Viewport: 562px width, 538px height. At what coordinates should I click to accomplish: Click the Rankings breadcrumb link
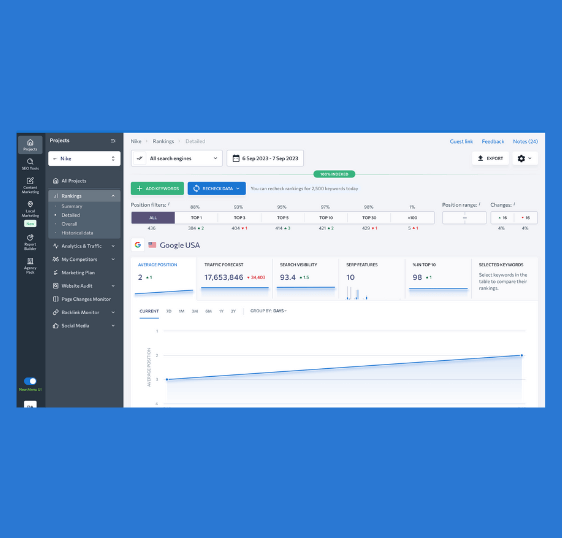click(163, 141)
